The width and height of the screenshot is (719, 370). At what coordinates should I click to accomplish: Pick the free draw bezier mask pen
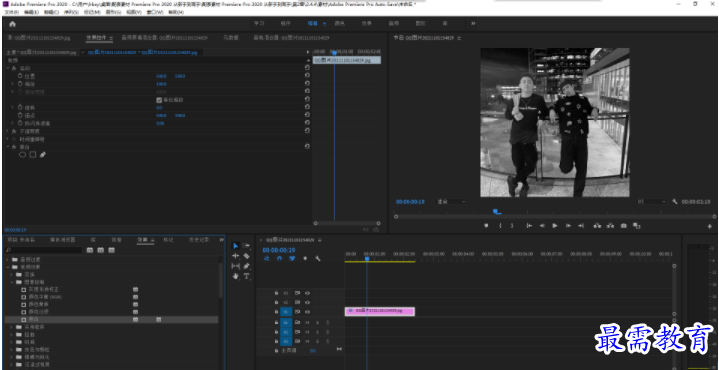click(x=43, y=155)
